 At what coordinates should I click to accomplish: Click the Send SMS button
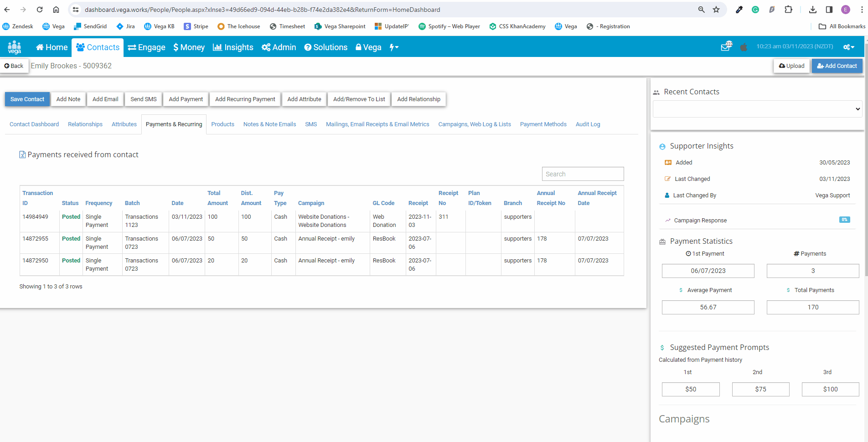point(144,99)
